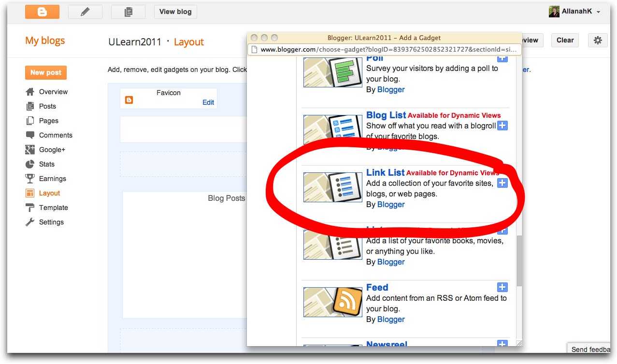Select Pages in the sidebar
This screenshot has height=364, width=617.
click(49, 121)
